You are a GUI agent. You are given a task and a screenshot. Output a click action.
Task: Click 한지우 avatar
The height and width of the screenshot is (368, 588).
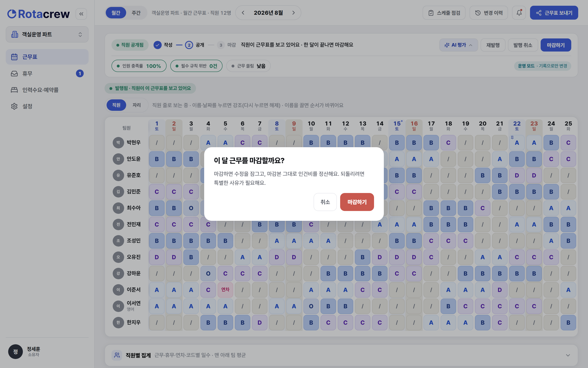click(118, 322)
